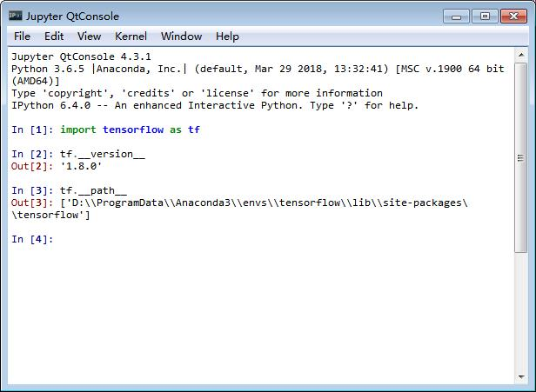
Task: Click the 'IPython 6.4.0' banner line
Action: tap(215, 105)
